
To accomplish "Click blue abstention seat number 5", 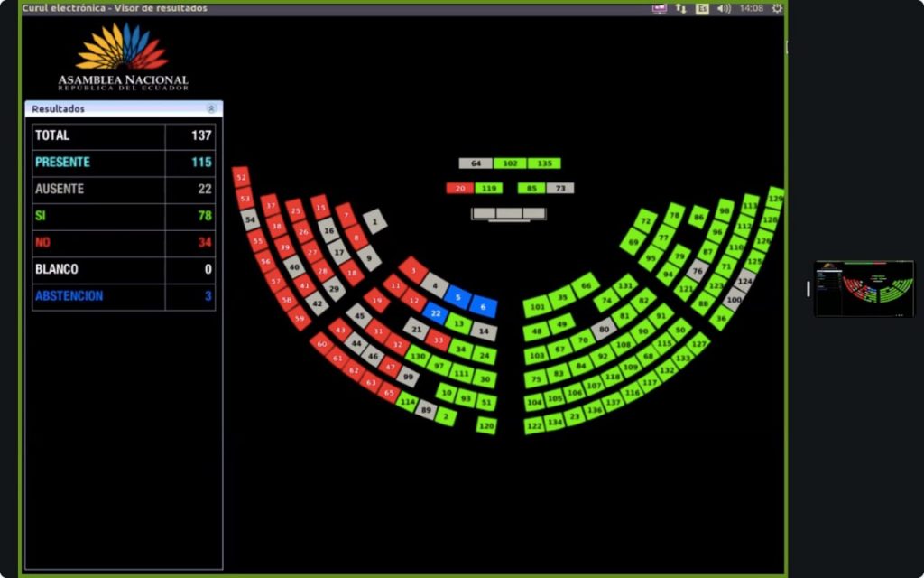I will click(x=458, y=297).
